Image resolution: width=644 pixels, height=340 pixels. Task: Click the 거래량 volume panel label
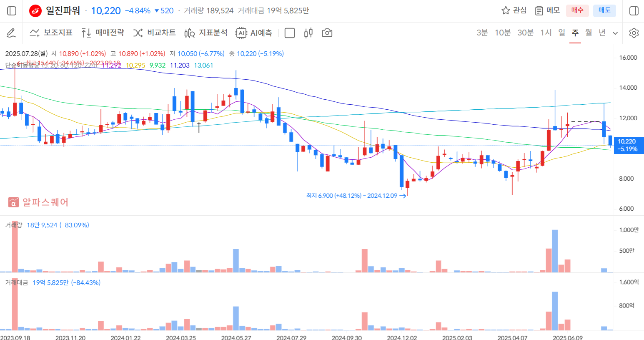click(x=13, y=225)
